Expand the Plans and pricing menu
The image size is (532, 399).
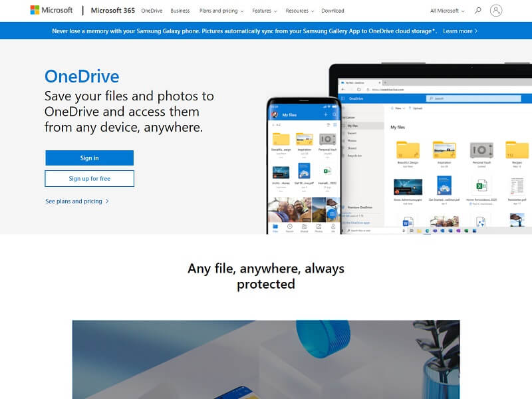[221, 11]
